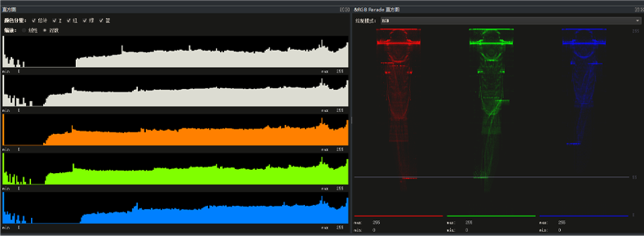644x236 pixels.
Task: Hide the 蓝 blue channel histogram
Action: [x=101, y=20]
